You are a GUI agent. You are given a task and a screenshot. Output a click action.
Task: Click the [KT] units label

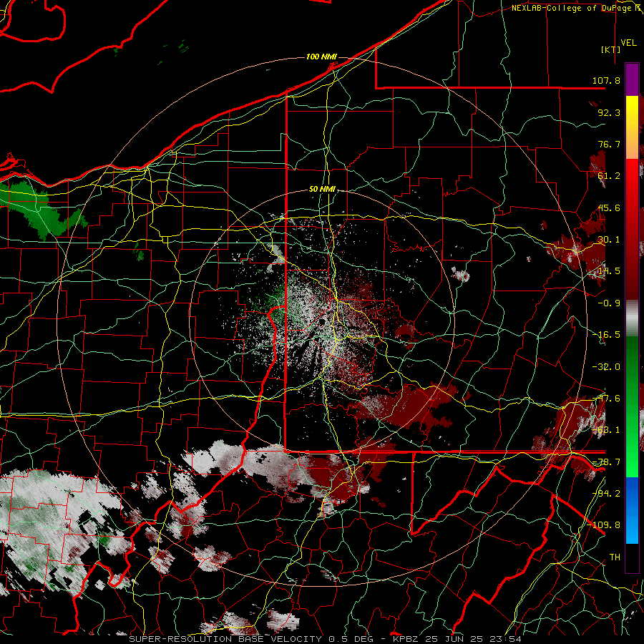click(611, 49)
